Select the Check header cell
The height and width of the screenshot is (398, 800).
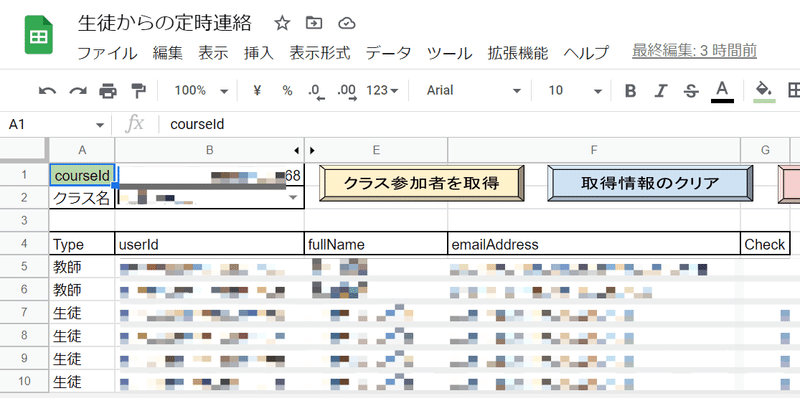pos(765,244)
